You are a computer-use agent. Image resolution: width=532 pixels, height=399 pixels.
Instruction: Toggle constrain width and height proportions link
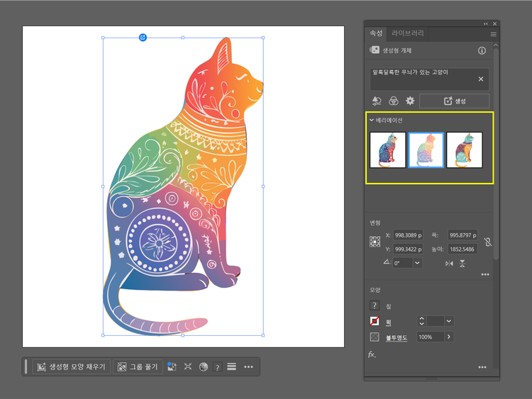click(x=487, y=242)
